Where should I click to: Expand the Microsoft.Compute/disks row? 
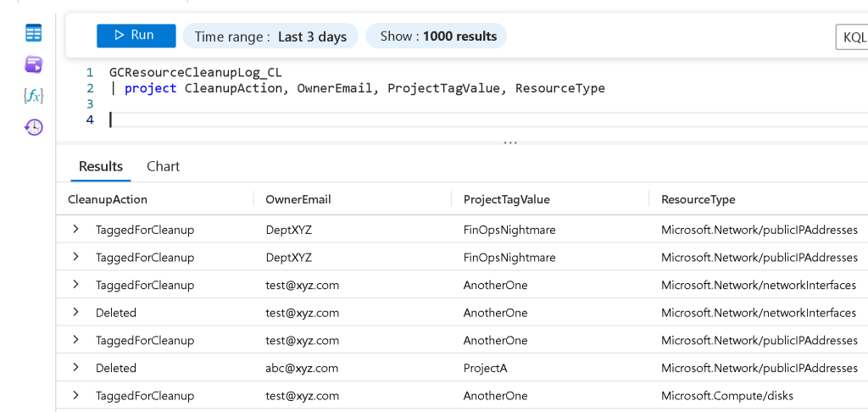75,396
